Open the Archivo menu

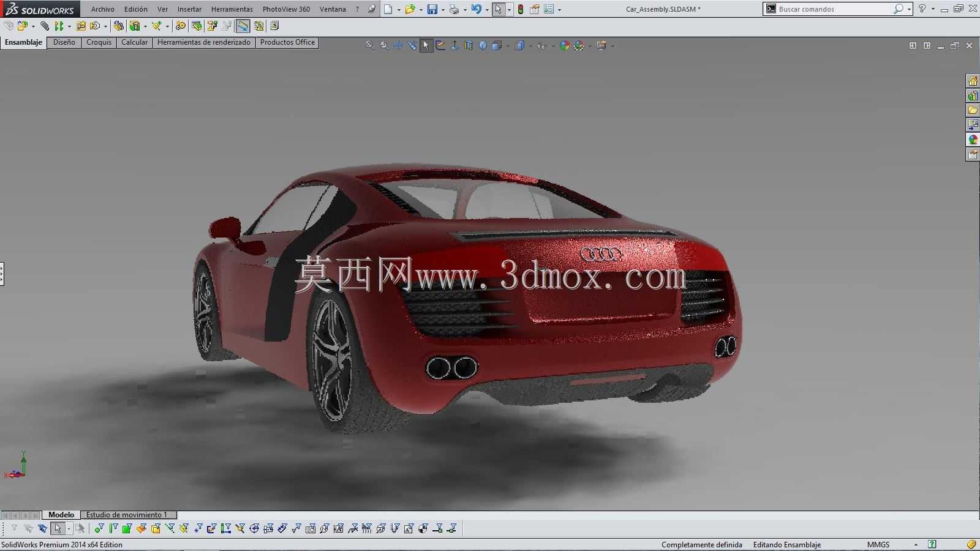[103, 9]
